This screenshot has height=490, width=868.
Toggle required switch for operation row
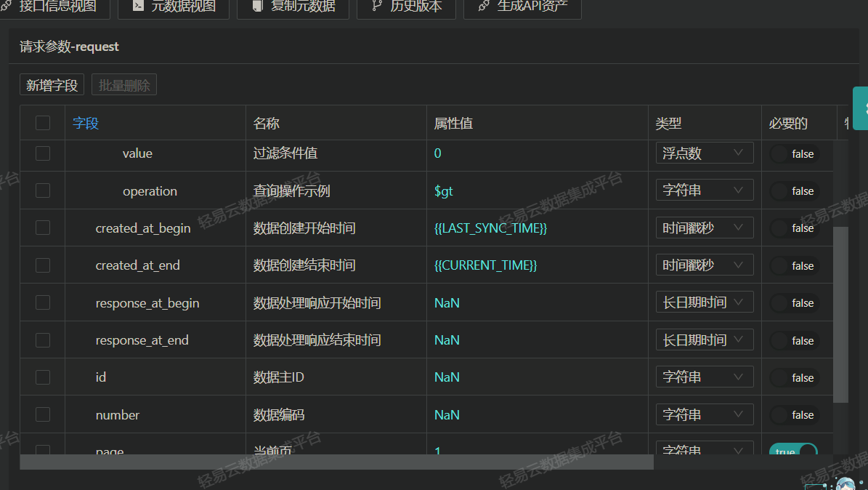pyautogui.click(x=795, y=191)
